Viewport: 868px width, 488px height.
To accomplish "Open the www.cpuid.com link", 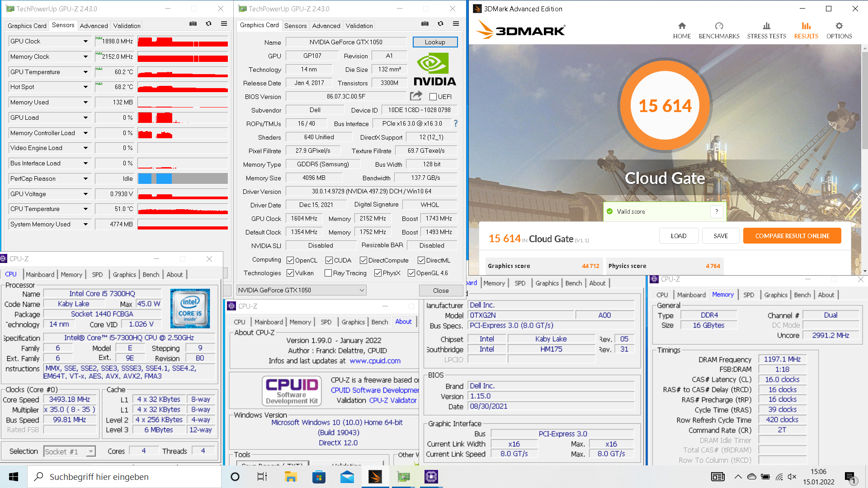I will click(x=375, y=361).
